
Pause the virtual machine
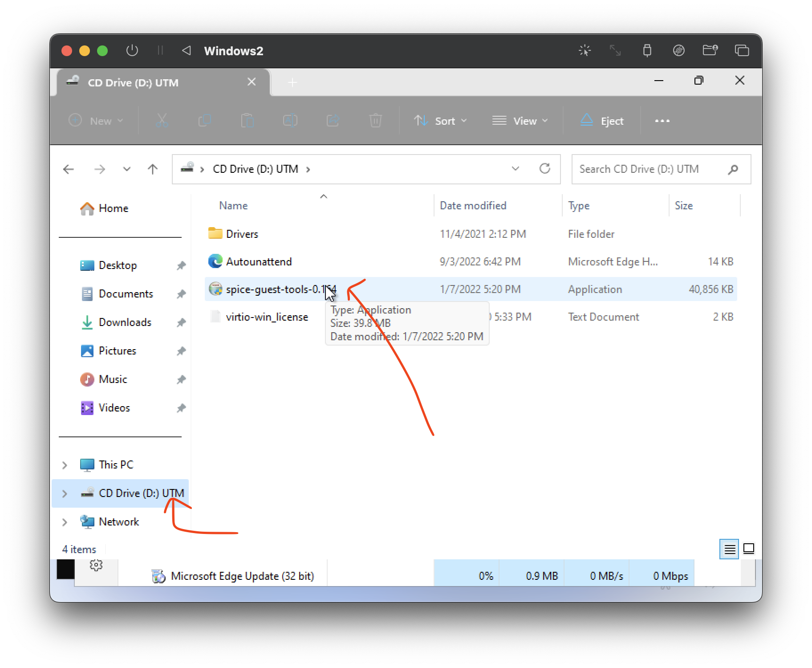160,50
